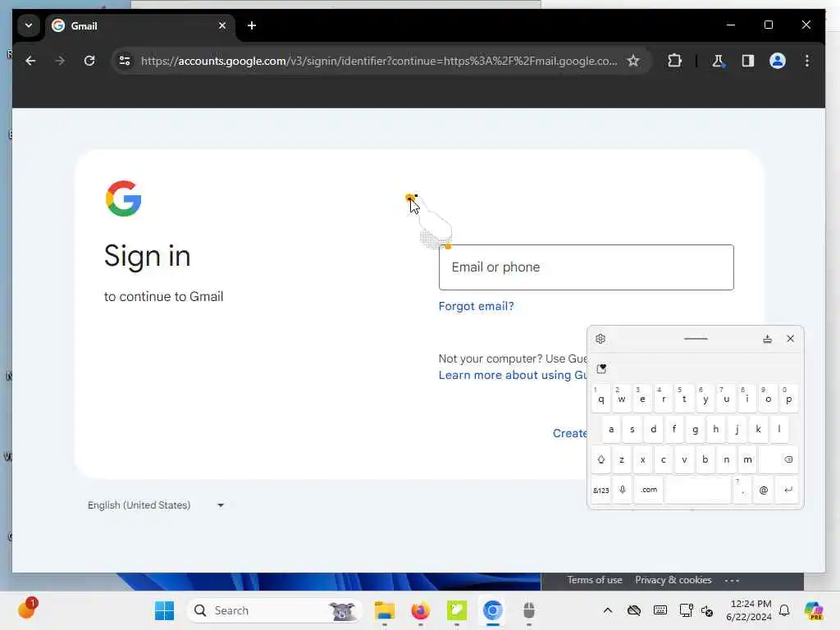Activate voice typing microphone key

pyautogui.click(x=623, y=491)
